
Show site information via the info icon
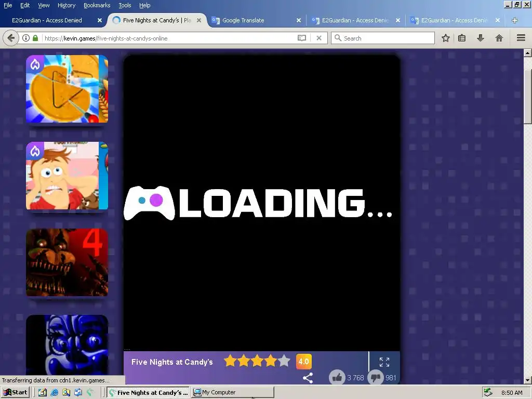[x=26, y=38]
